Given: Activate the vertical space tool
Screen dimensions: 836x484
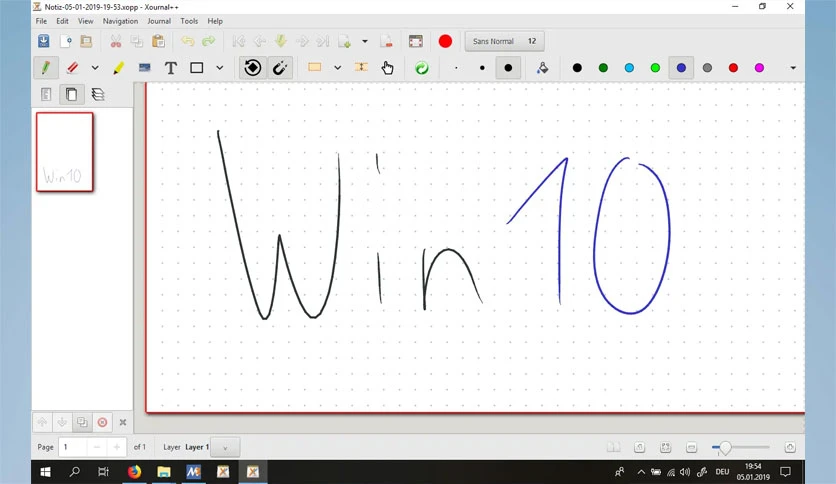Looking at the screenshot, I should coord(361,67).
